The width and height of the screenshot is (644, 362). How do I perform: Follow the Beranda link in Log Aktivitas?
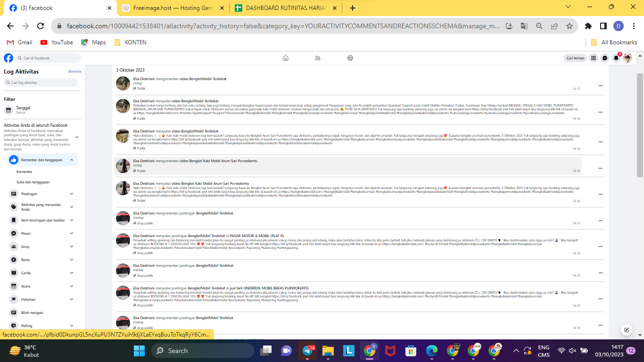click(75, 72)
